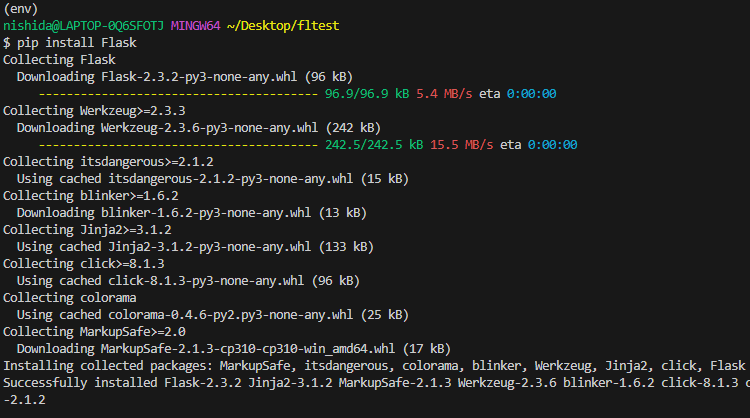Click the '242.5/242.5 kB' progress value
Screen dimensions: 750x418
374,145
